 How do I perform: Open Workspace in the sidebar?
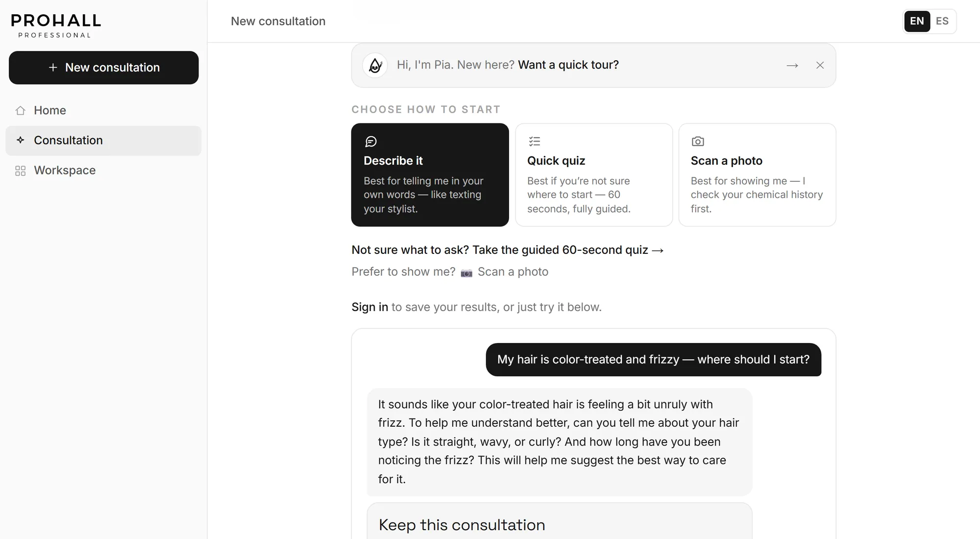103,171
